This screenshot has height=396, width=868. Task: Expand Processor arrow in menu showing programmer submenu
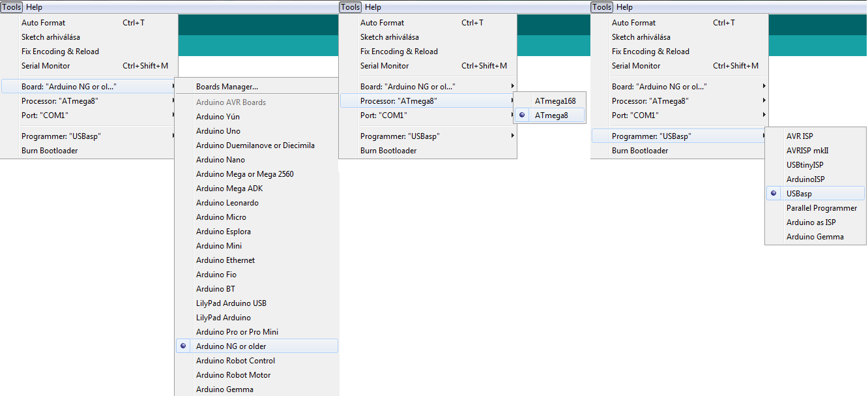tap(764, 101)
